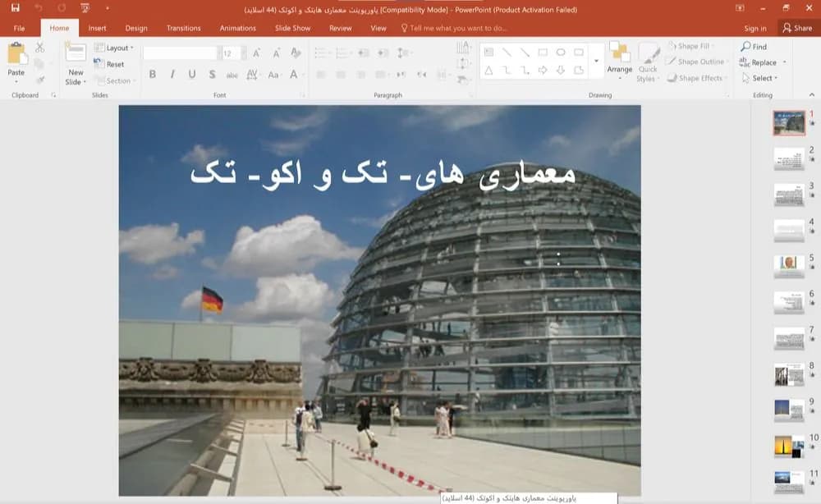Reset the slide layout
Screen dimensions: 821x504
click(x=109, y=64)
